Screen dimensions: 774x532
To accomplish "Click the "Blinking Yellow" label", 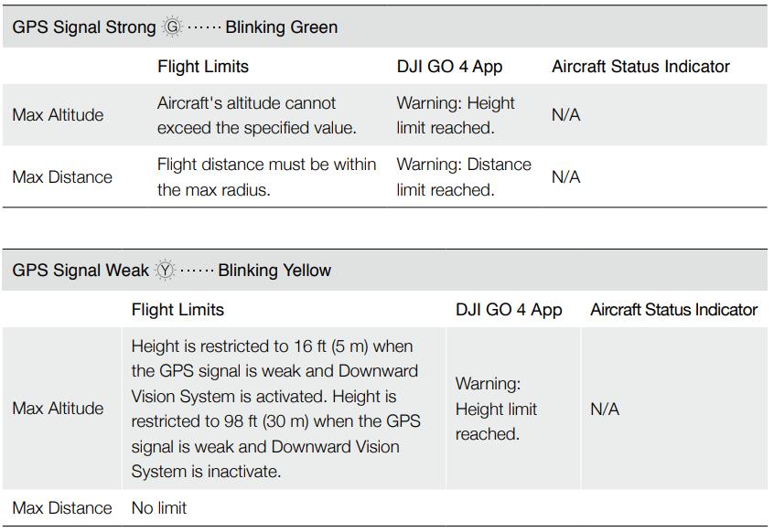I will point(274,271).
